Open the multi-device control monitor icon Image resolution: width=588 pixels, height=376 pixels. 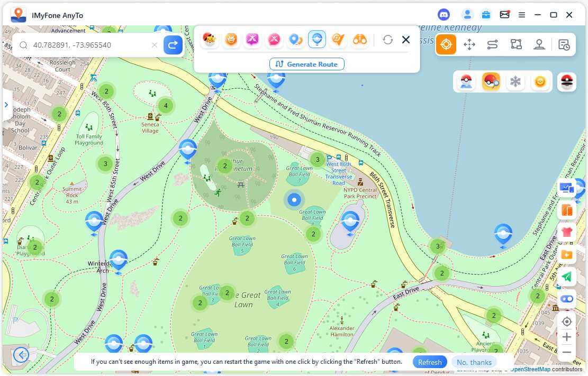click(x=567, y=188)
